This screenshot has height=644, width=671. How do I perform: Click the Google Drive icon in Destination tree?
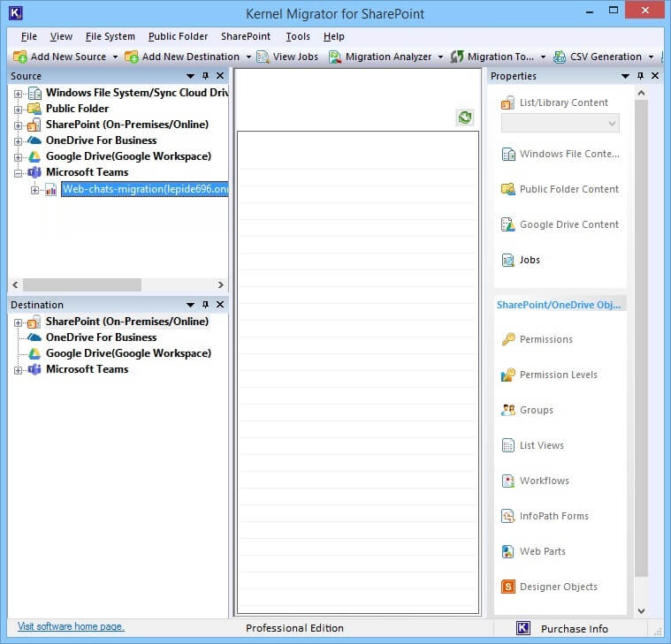click(34, 353)
